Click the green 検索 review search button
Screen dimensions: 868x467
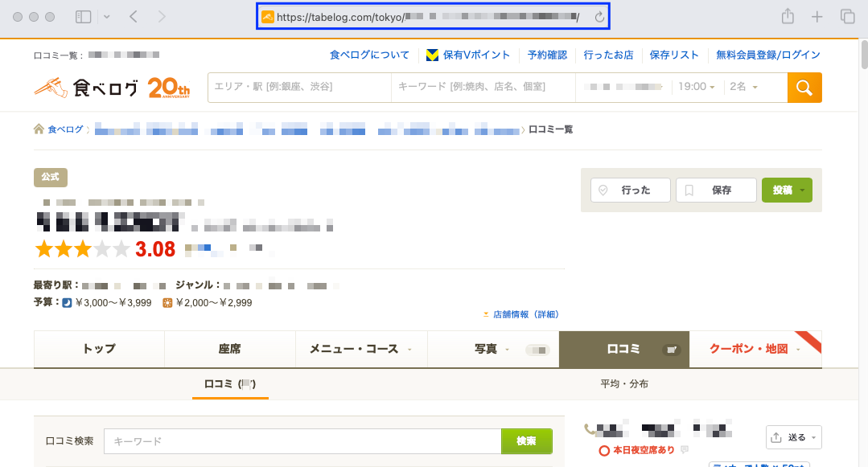526,441
